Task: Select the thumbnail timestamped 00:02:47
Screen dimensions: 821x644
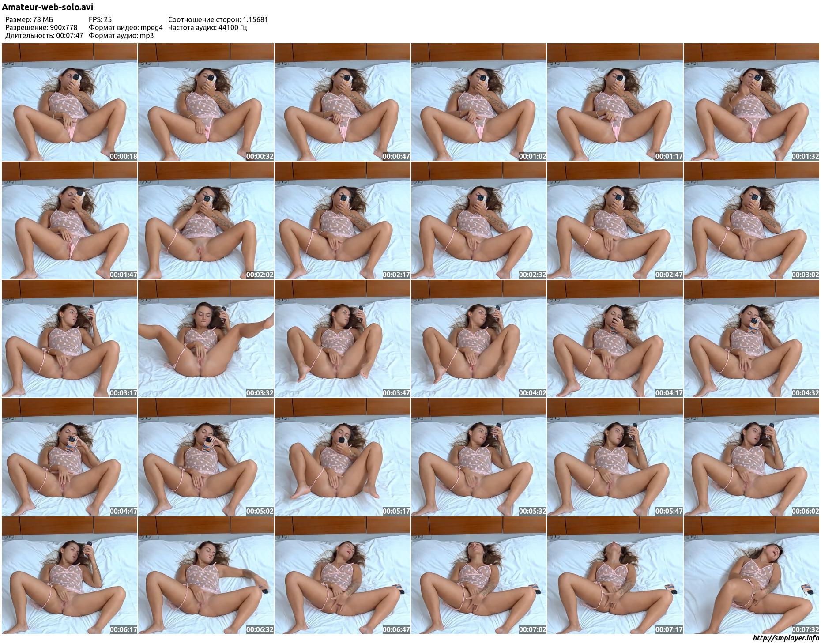Action: (615, 220)
